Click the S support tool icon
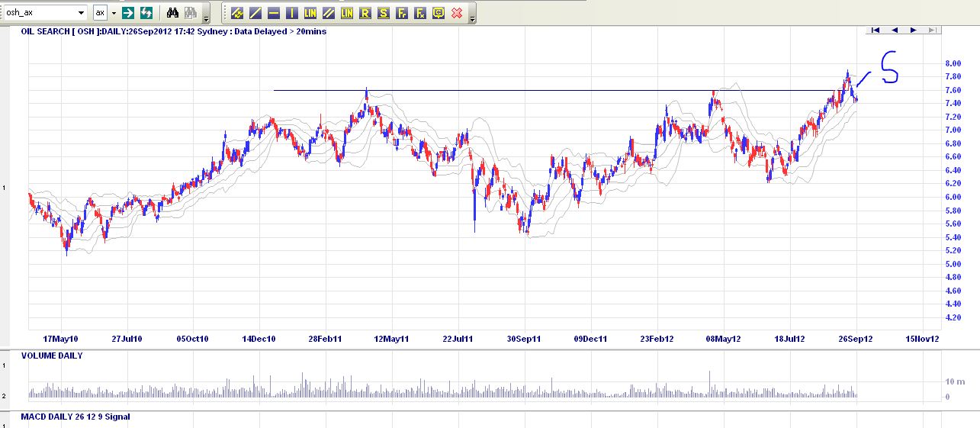The width and height of the screenshot is (980, 428). point(384,13)
